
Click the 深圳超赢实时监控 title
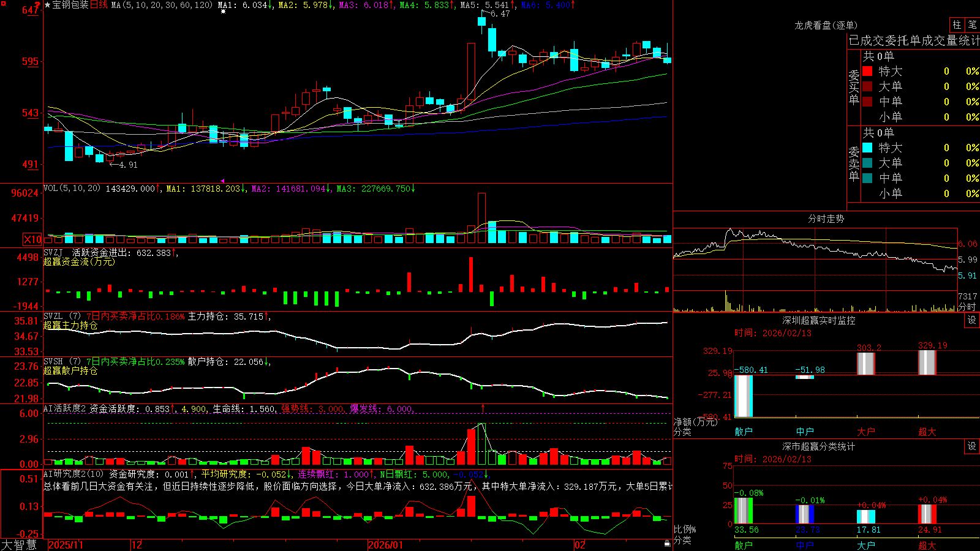818,320
